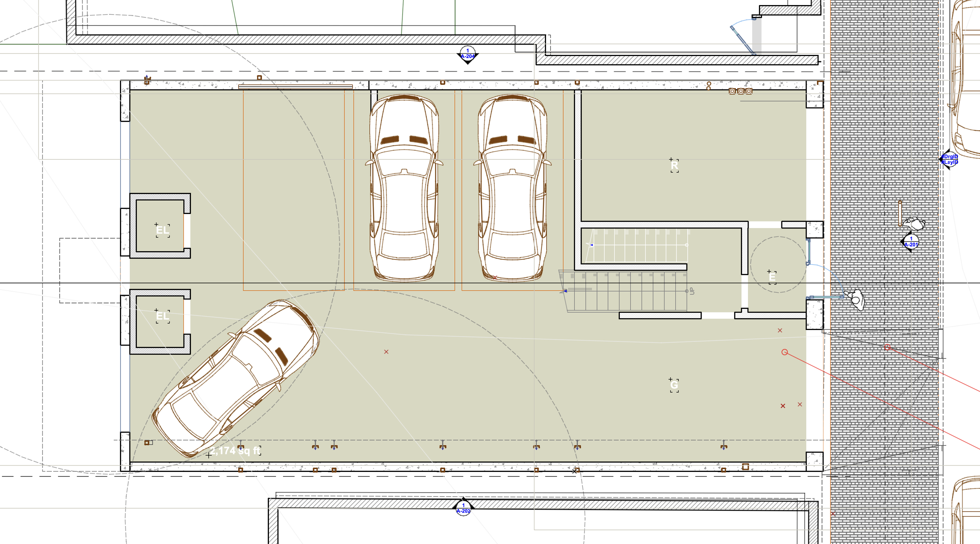Viewport: 980px width, 544px height.
Task: Select the G zone stamp
Action: pos(674,385)
